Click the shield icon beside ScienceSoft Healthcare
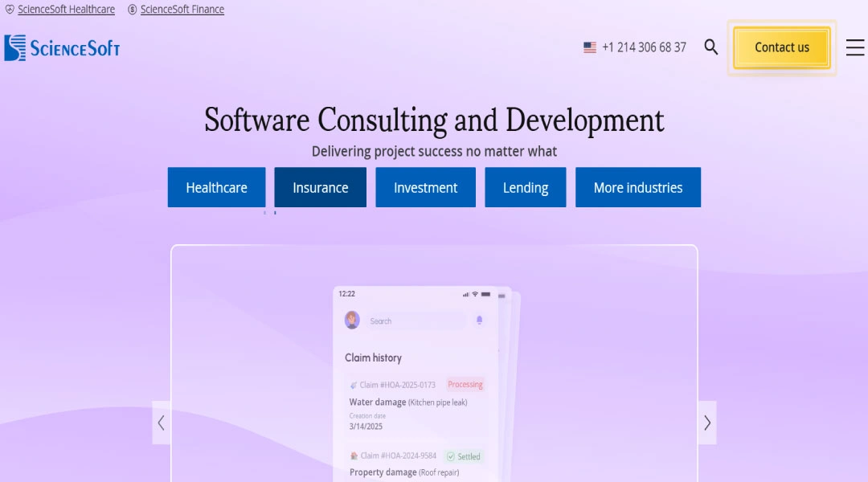868x482 pixels. coord(10,10)
